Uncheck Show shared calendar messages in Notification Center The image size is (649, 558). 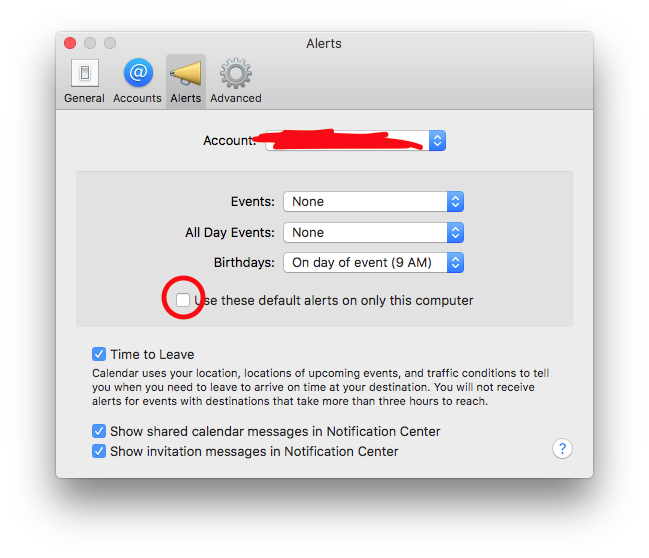click(99, 431)
